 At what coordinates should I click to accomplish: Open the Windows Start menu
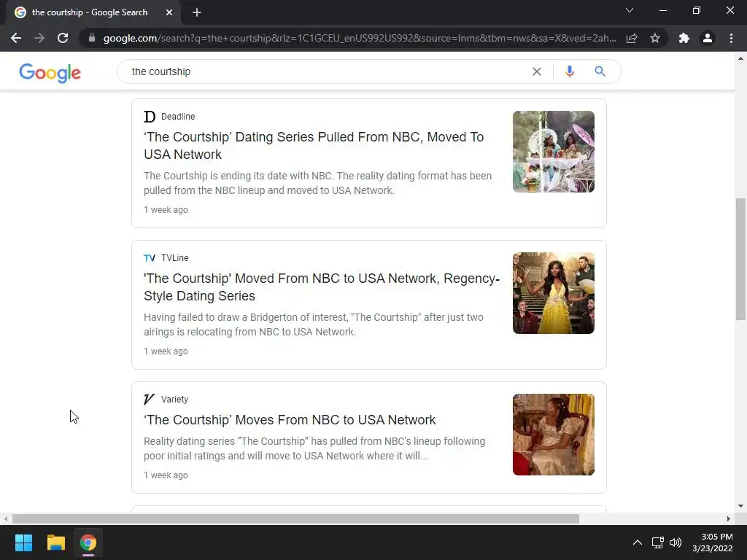point(23,542)
